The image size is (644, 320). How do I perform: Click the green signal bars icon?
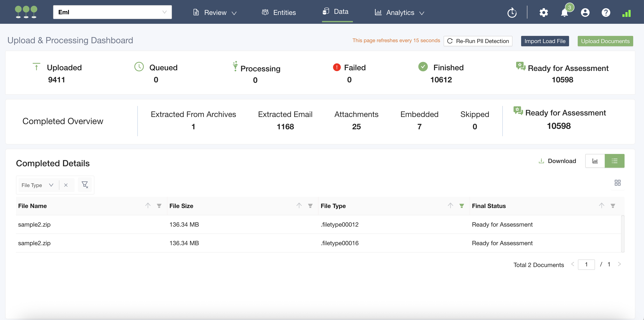[626, 13]
